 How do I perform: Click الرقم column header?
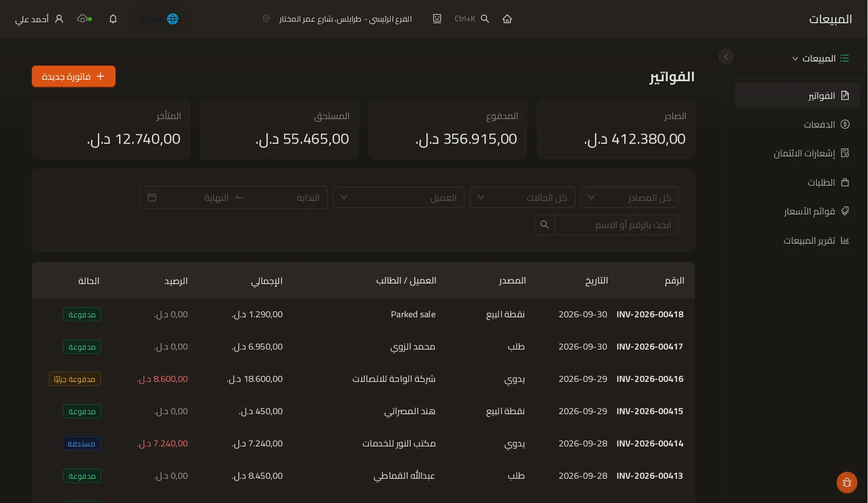tap(674, 281)
